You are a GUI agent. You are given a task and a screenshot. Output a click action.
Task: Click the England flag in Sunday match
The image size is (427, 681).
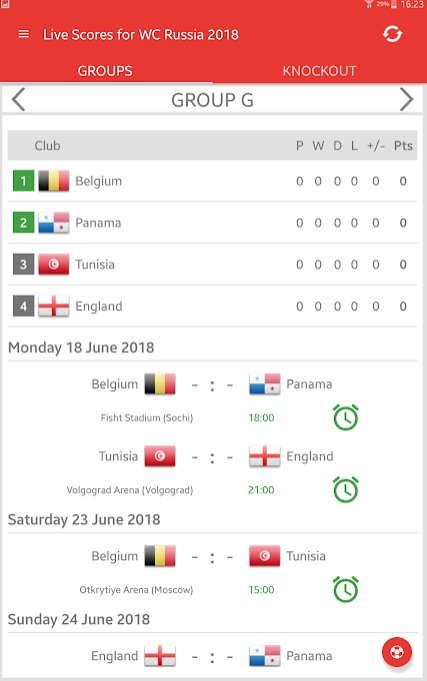[160, 655]
